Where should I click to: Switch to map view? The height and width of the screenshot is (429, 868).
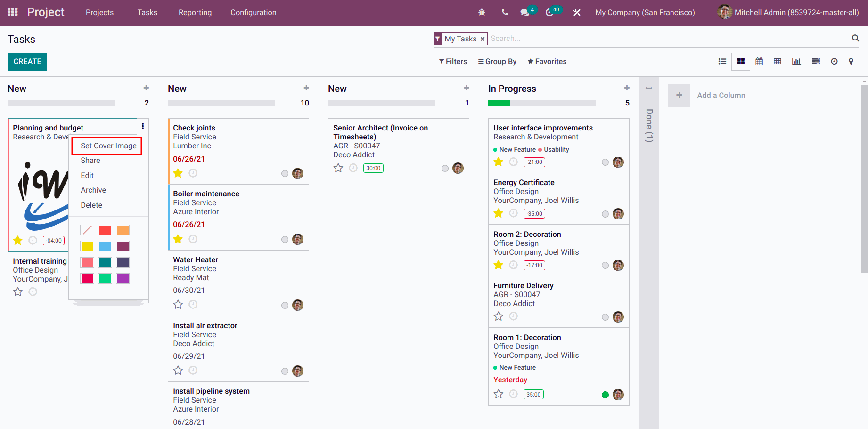point(851,61)
